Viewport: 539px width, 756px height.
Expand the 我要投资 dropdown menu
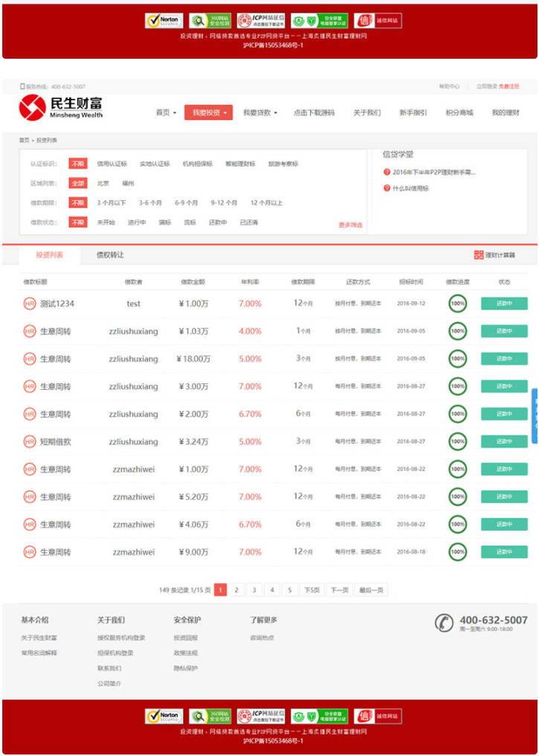[x=209, y=112]
